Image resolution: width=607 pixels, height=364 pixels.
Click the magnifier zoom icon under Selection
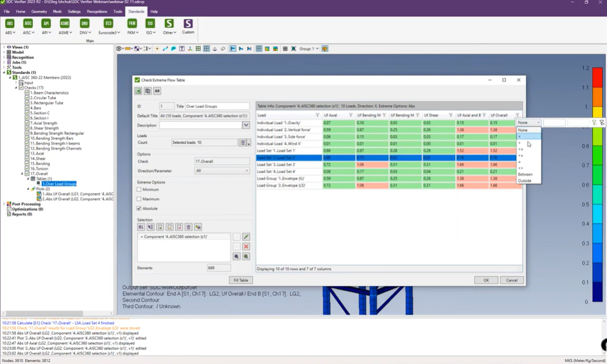point(236,257)
